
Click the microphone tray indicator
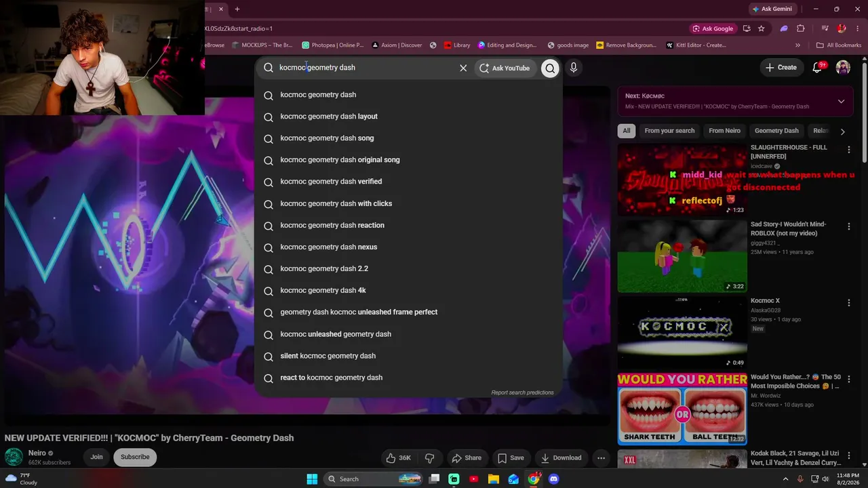click(x=800, y=479)
